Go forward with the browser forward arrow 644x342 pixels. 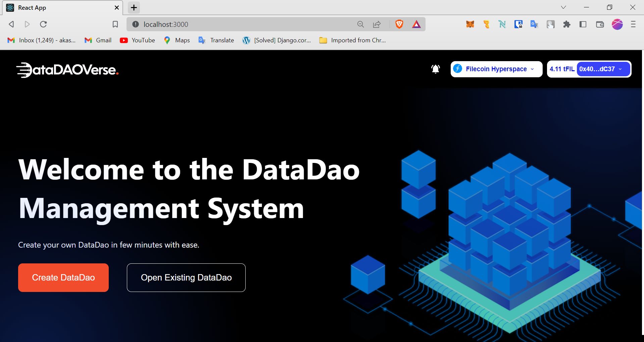click(x=27, y=24)
